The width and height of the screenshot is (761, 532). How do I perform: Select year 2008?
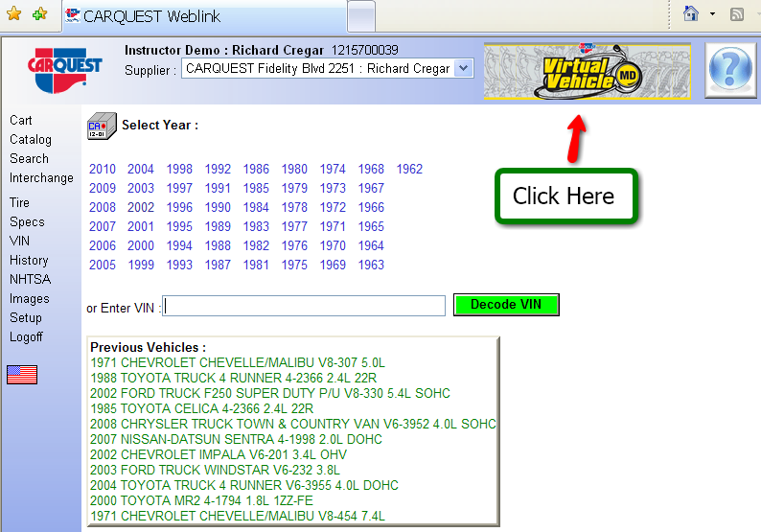(x=103, y=207)
